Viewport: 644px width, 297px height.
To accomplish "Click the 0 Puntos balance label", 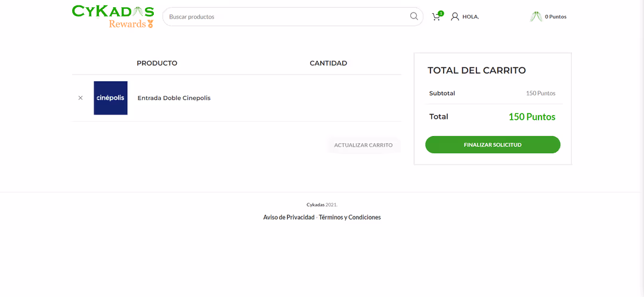I will 555,17.
